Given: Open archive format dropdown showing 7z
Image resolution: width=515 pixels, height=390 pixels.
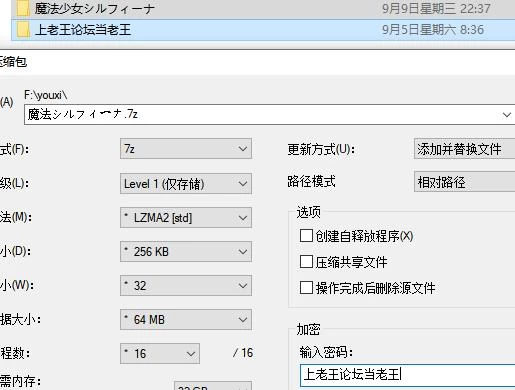Looking at the screenshot, I should (x=186, y=149).
